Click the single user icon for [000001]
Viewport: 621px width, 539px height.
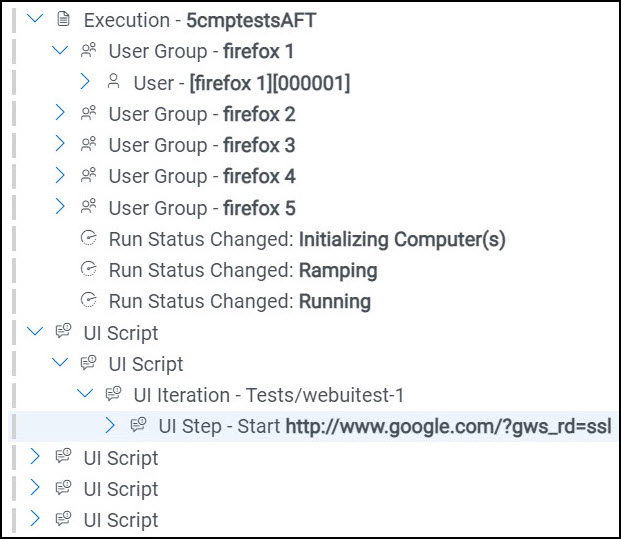click(x=113, y=82)
